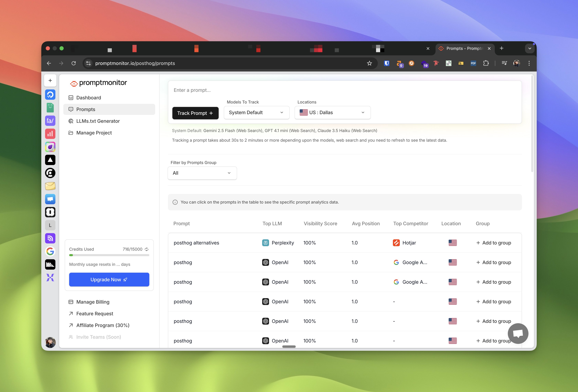
Task: Click the info icon in the notice banner
Action: (x=175, y=202)
